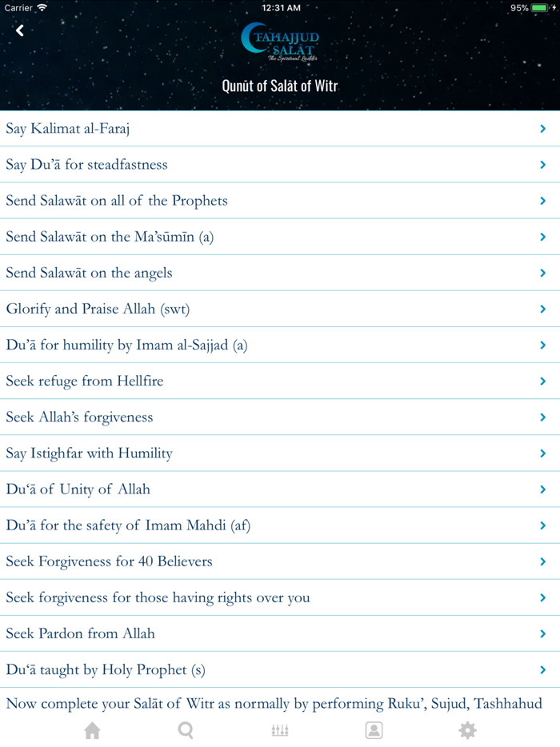The image size is (560, 747).
Task: Select the Home icon in bottom bar
Action: (x=92, y=729)
